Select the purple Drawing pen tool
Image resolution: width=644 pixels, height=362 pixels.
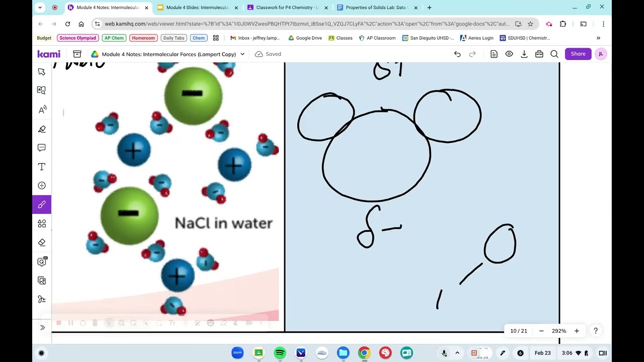click(42, 205)
